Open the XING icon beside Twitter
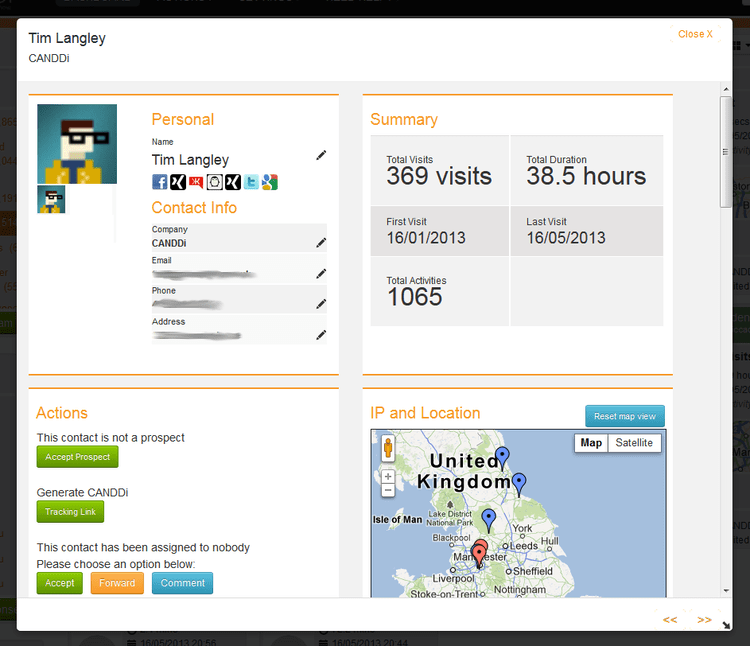 [233, 182]
